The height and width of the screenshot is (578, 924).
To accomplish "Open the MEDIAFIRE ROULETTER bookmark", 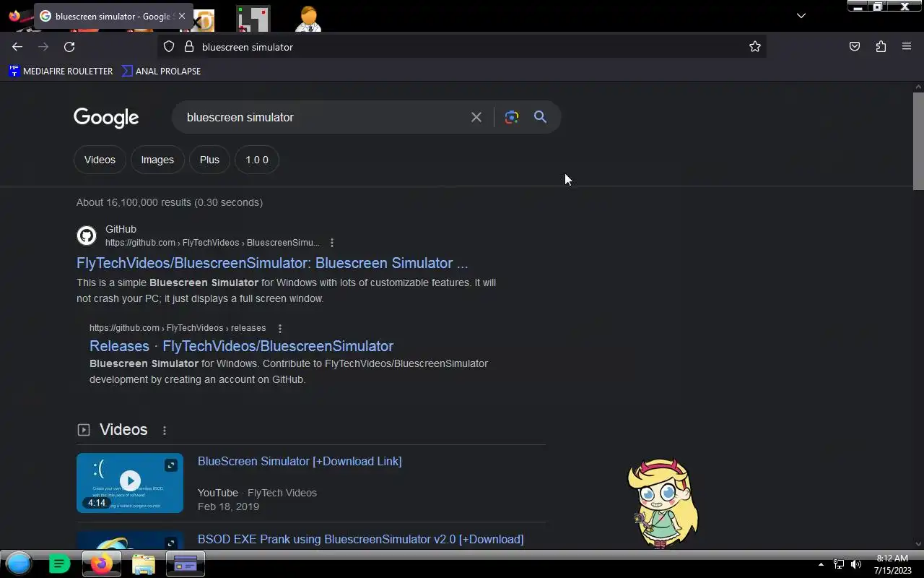I will point(61,71).
